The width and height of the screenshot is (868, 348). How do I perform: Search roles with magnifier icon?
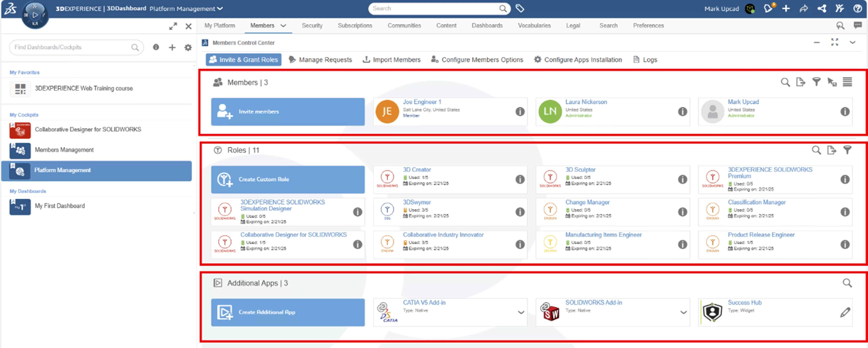(816, 150)
